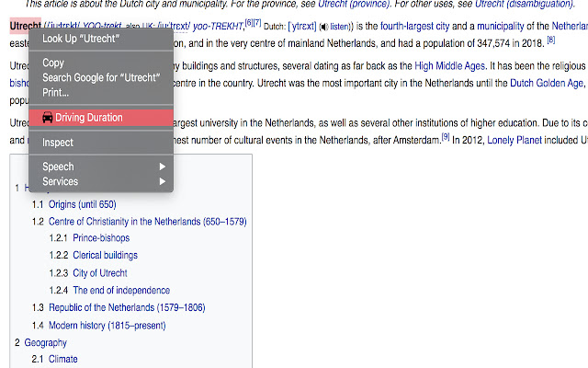This screenshot has width=588, height=368.
Task: Select Copy from the context menu
Action: point(53,63)
